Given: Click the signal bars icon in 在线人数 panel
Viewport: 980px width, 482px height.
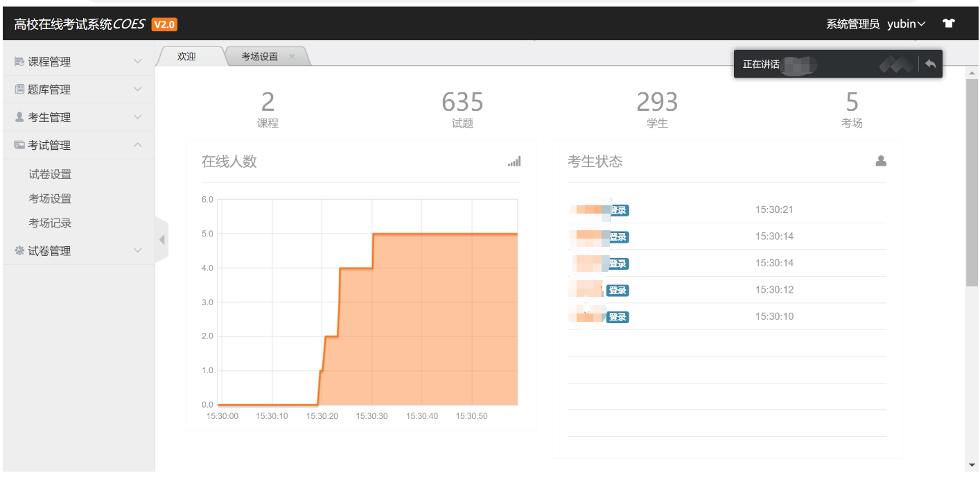Looking at the screenshot, I should coord(514,162).
